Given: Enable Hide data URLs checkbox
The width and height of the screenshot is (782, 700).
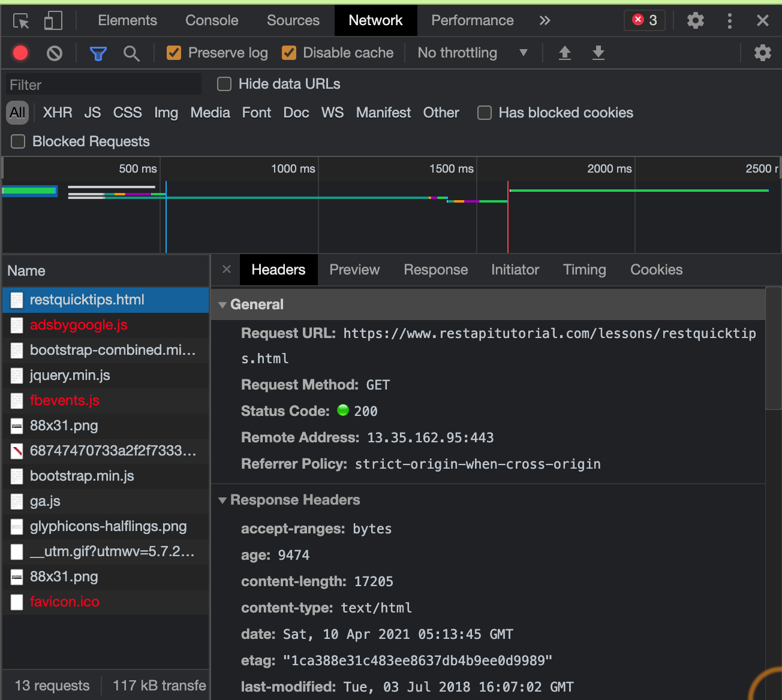Looking at the screenshot, I should pos(224,84).
